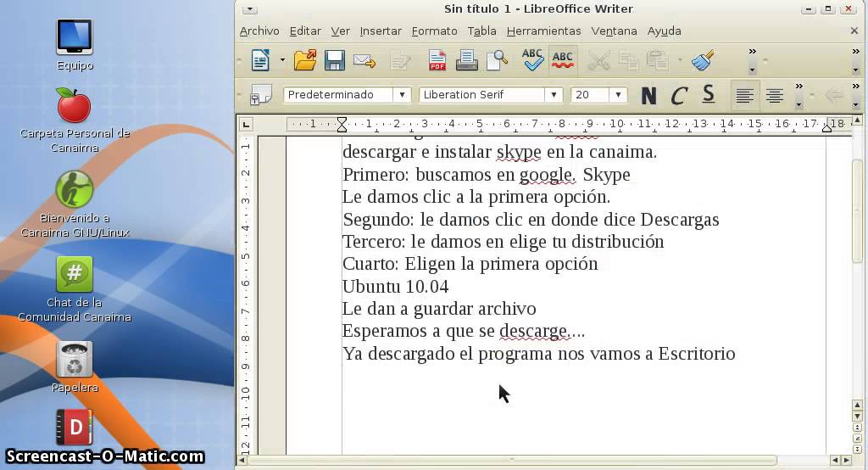Close document with menu bar X

coord(854,31)
